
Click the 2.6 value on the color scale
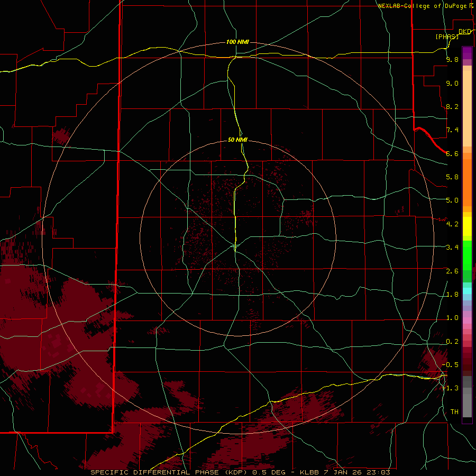click(x=452, y=271)
